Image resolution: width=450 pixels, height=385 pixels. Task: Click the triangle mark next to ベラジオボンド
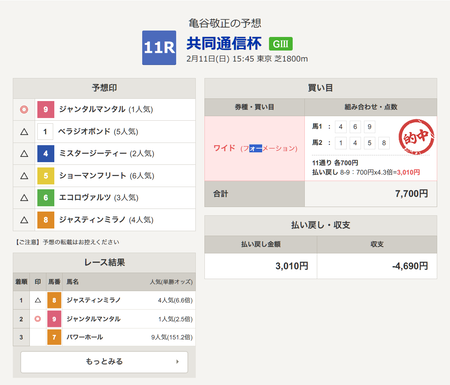[x=24, y=132]
